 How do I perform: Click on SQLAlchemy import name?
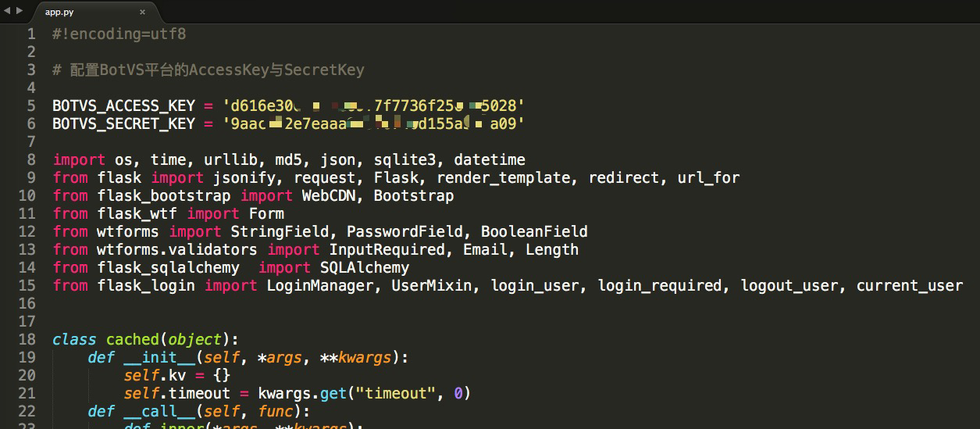pyautogui.click(x=365, y=267)
